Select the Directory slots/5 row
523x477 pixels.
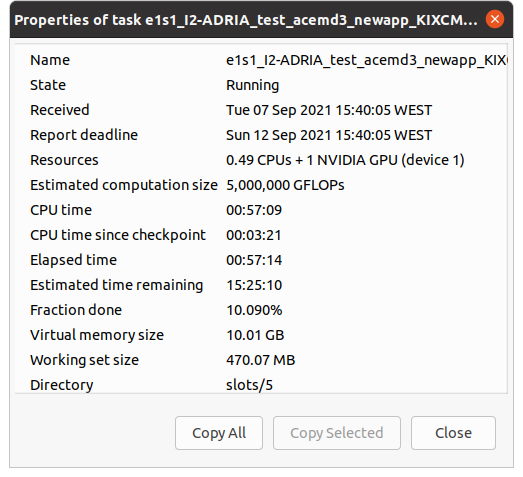[261, 385]
